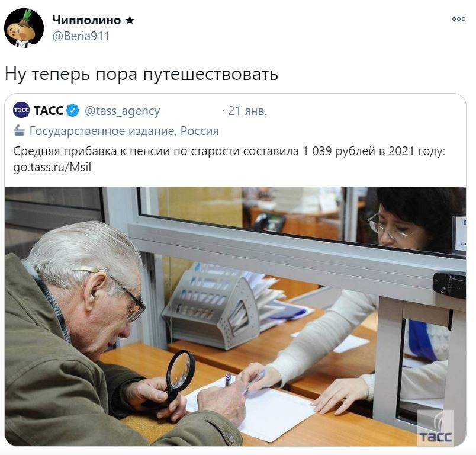Click the round ТАСС logo avatar

point(21,110)
